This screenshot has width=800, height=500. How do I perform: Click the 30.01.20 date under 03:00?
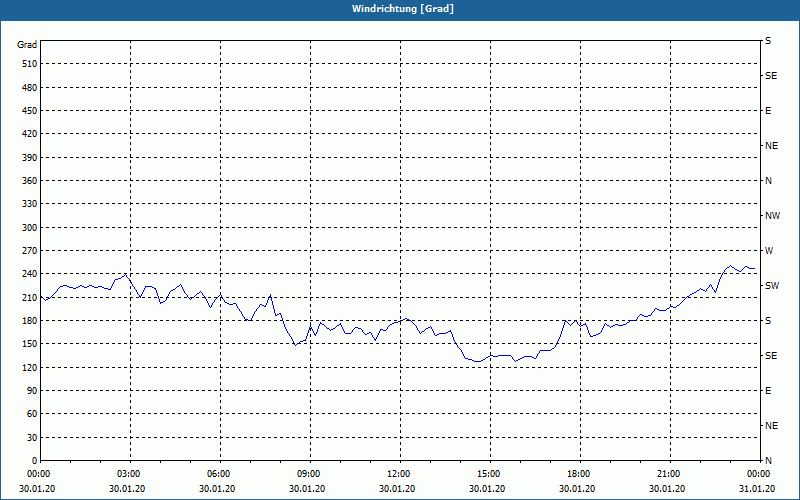(x=127, y=489)
